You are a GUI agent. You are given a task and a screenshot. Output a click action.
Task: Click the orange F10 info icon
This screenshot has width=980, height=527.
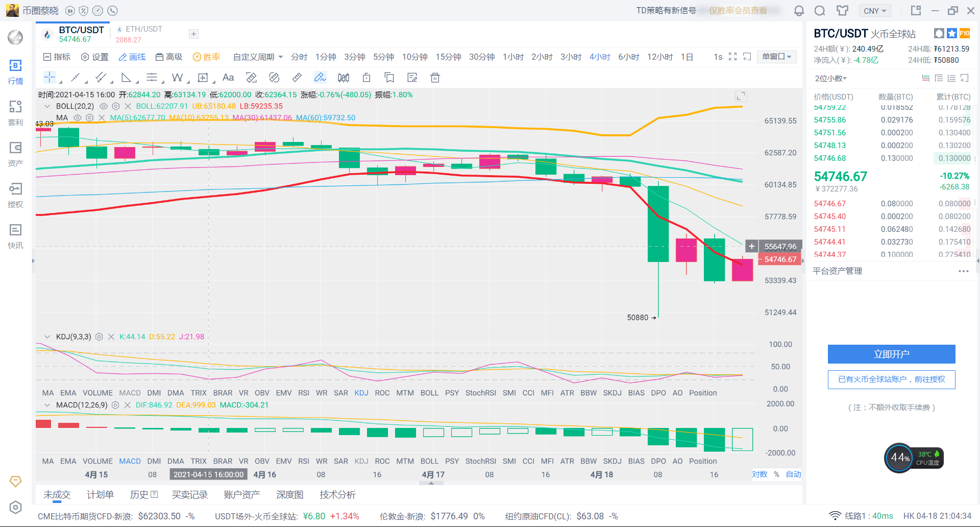[964, 33]
